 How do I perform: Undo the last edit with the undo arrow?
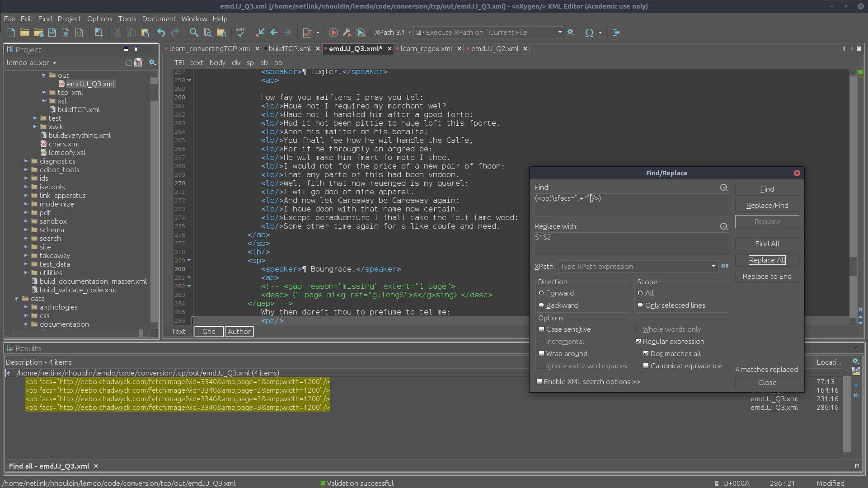tap(161, 32)
